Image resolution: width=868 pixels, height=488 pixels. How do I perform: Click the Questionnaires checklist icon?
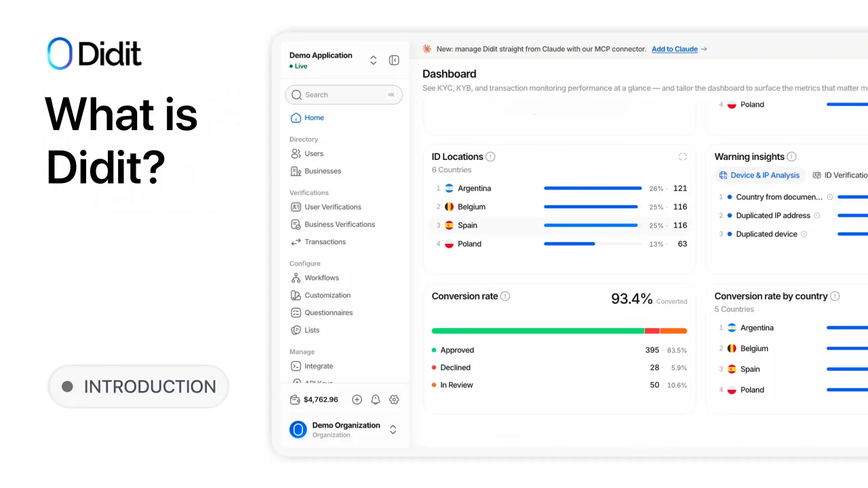coord(296,313)
